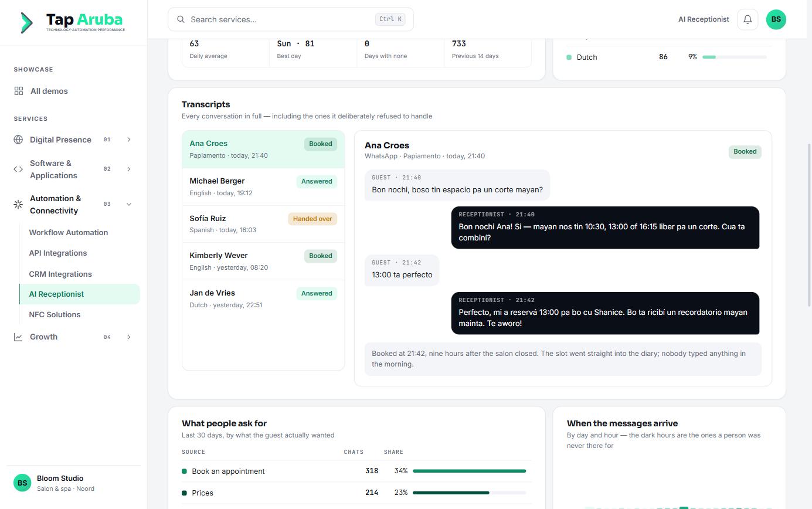Expand the Software & Applications chevron

tap(129, 169)
